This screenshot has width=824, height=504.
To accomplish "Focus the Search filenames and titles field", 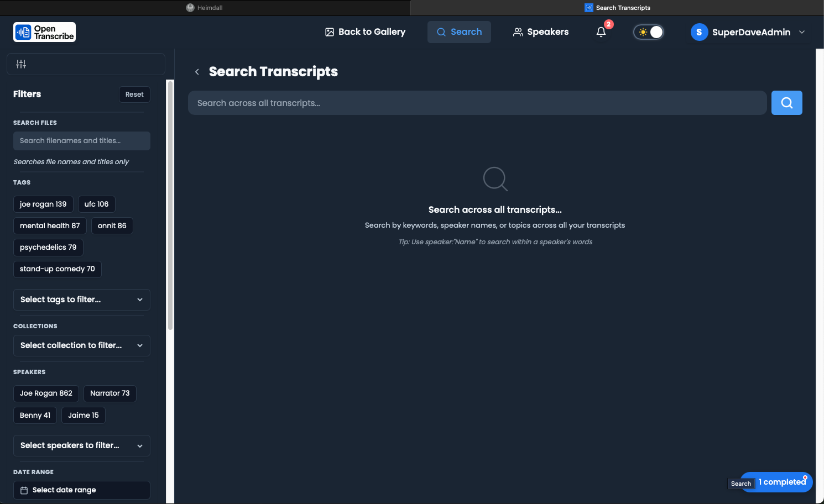I will (x=82, y=141).
